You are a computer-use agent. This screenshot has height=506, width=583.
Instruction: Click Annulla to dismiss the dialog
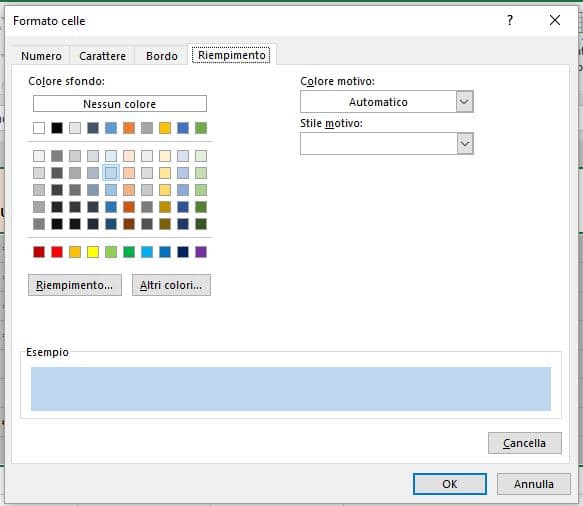coord(534,484)
